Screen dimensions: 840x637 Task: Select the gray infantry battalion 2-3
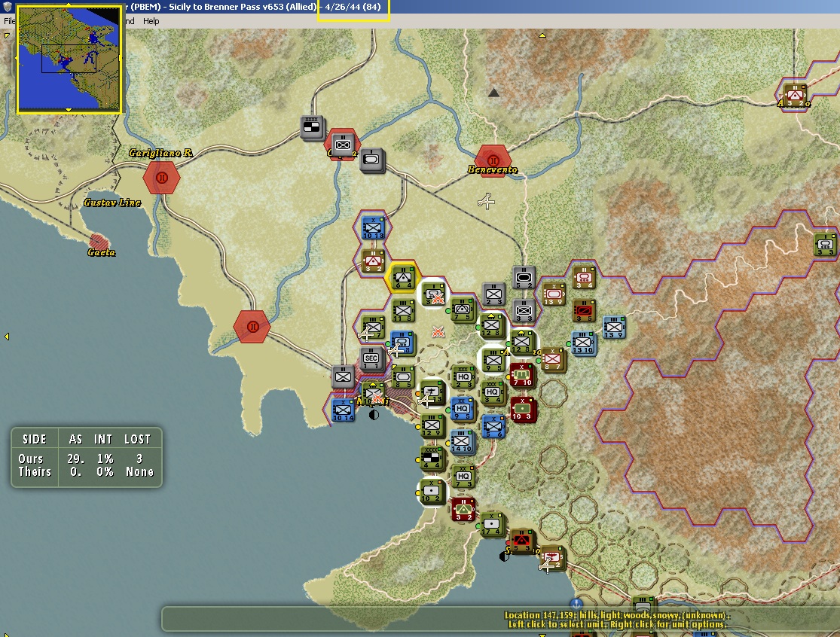493,294
